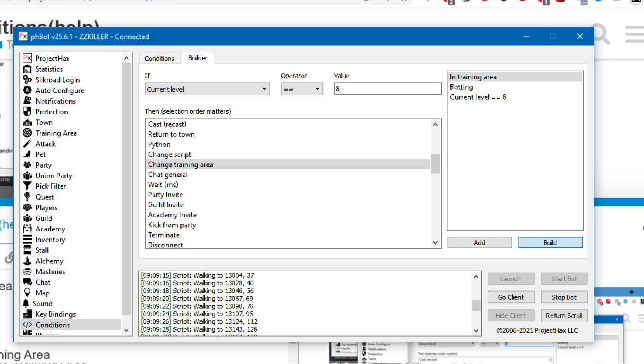Select Botting entry in conditions list
This screenshot has height=364, width=644.
coord(462,87)
